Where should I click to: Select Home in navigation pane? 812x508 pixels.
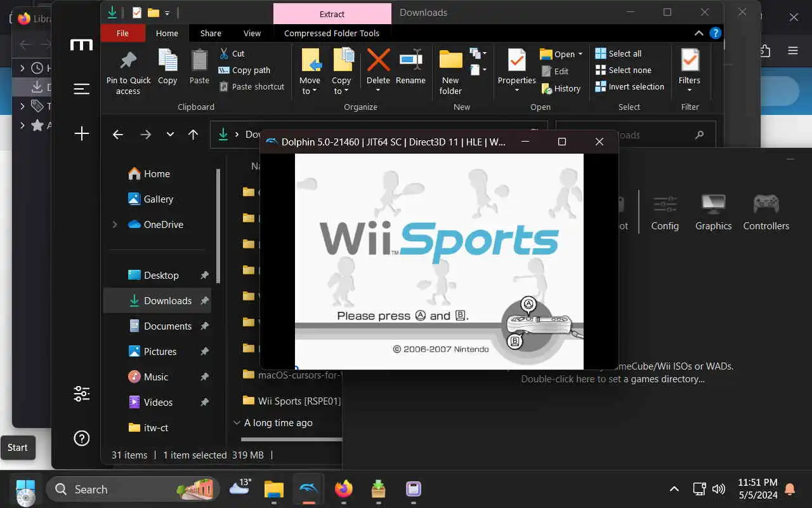pyautogui.click(x=157, y=173)
